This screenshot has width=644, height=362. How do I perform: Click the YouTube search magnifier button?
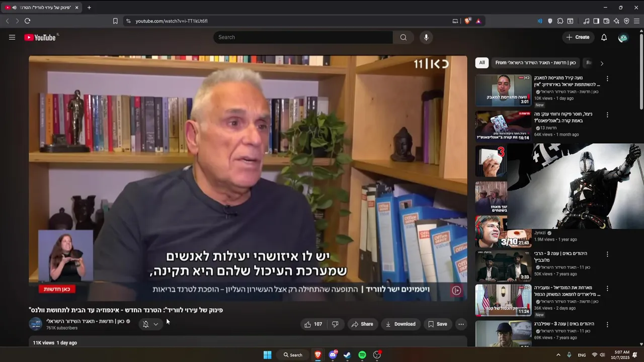click(x=404, y=37)
